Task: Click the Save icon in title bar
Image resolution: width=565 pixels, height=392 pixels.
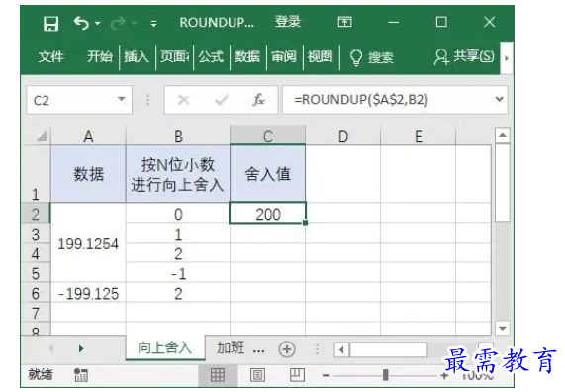Action: (x=50, y=24)
